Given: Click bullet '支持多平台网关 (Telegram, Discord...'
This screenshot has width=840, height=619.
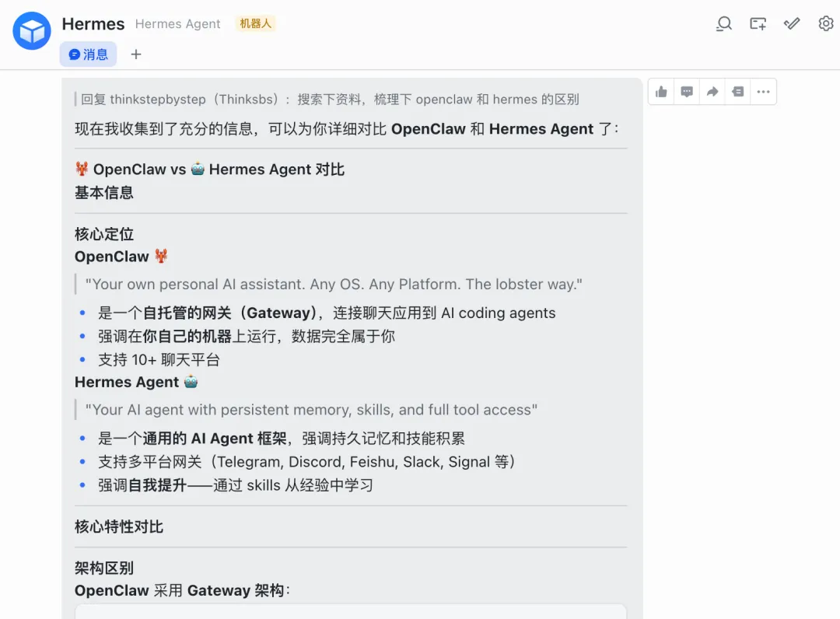Looking at the screenshot, I should (x=306, y=462).
